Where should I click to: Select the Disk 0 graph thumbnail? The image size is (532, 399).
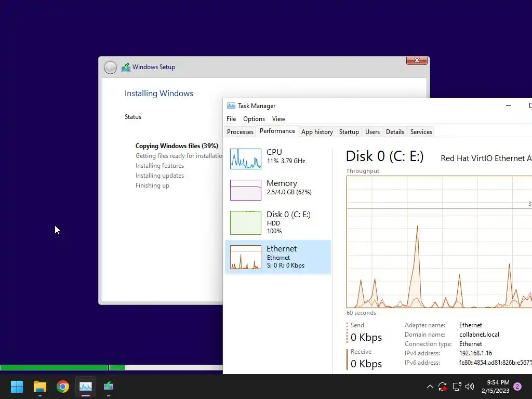coord(246,223)
